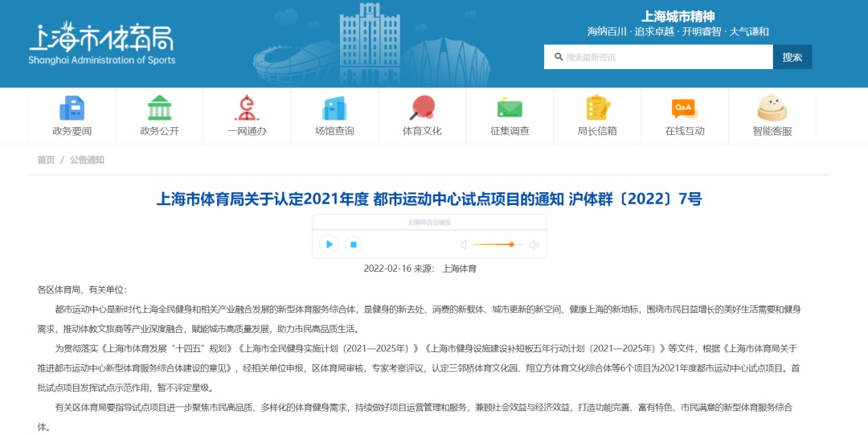Click the low volume speaker icon
868x435 pixels.
click(464, 244)
